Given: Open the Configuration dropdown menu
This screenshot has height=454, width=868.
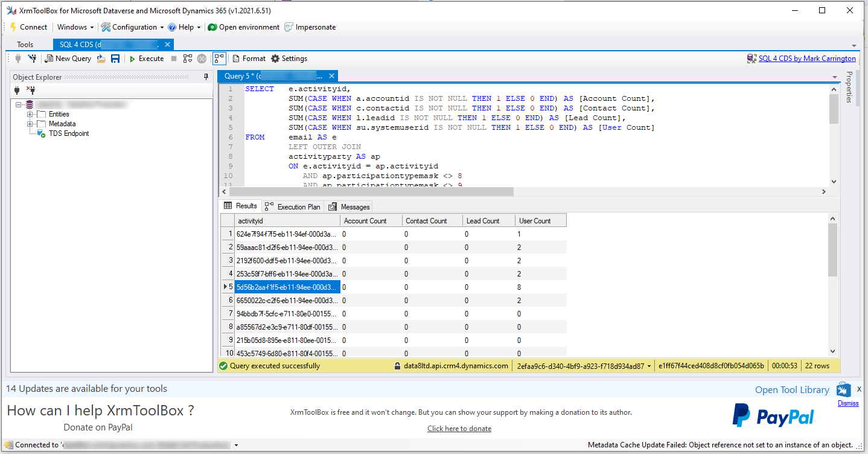Looking at the screenshot, I should point(132,27).
